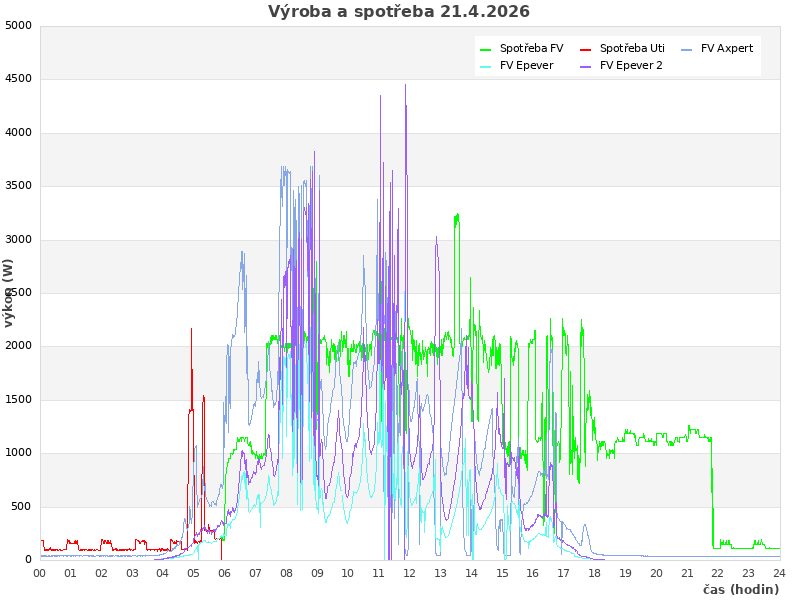Select the FV Epever legend label
The image size is (800, 600).
(527, 65)
